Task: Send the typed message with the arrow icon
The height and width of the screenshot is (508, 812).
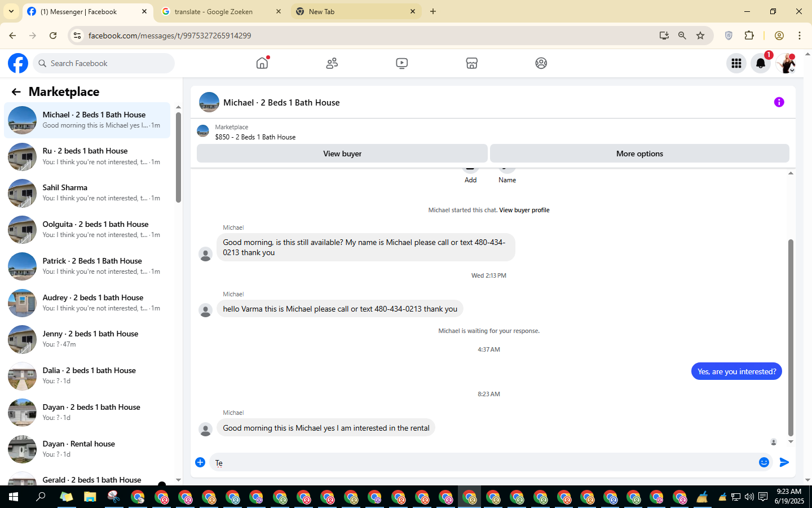Action: [784, 462]
